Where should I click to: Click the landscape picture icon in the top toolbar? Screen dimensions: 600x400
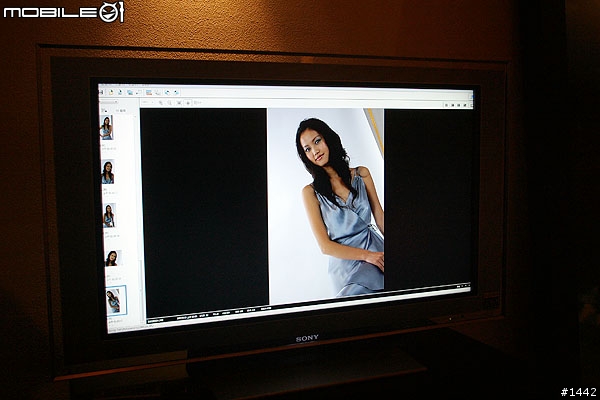[x=149, y=92]
